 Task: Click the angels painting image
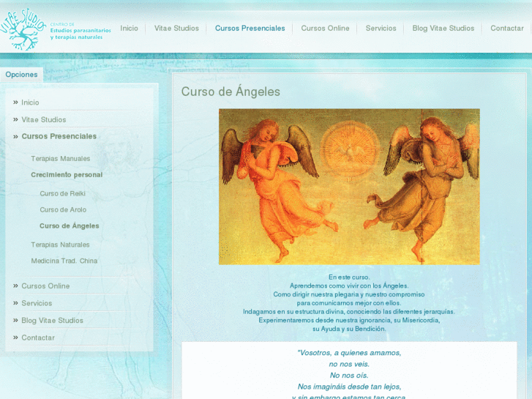pos(349,187)
